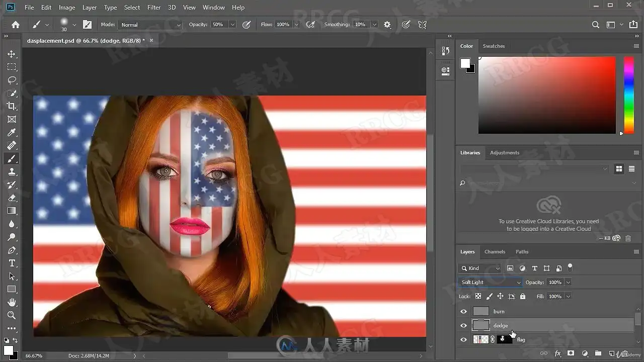Select the Crop tool
Image resolution: width=644 pixels, height=362 pixels.
tap(12, 106)
